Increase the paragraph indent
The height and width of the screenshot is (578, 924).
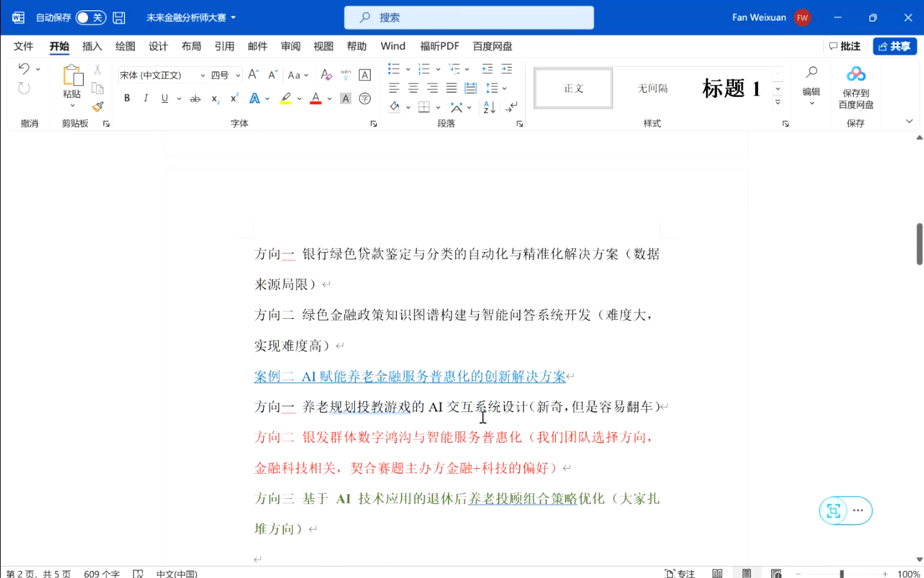(x=506, y=69)
